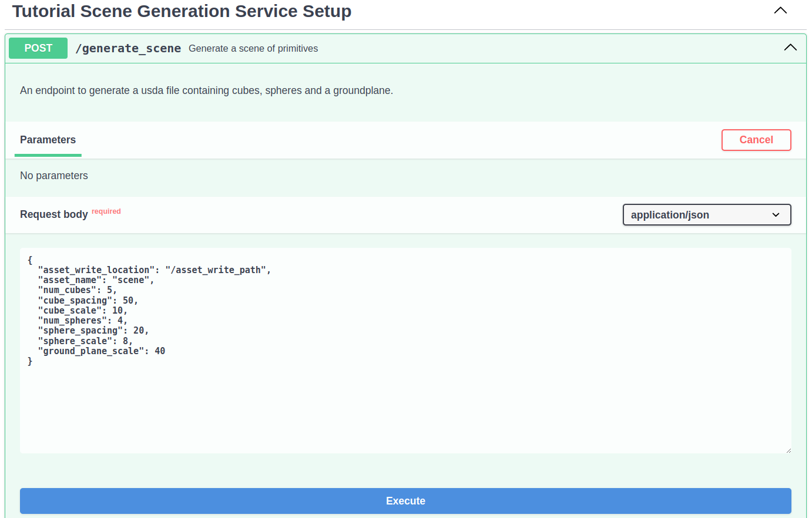812x518 pixels.
Task: Click the textarea resize handle
Action: 789,449
